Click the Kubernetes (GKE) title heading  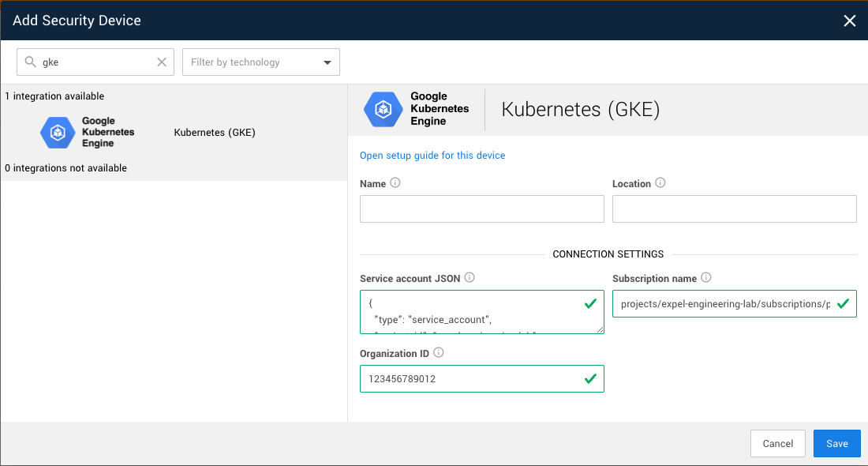(581, 110)
